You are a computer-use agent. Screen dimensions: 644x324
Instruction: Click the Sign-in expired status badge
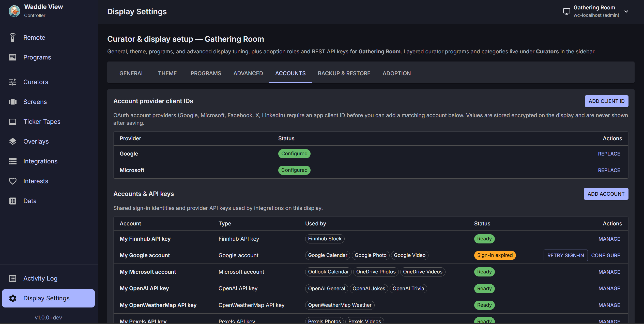[x=495, y=255]
